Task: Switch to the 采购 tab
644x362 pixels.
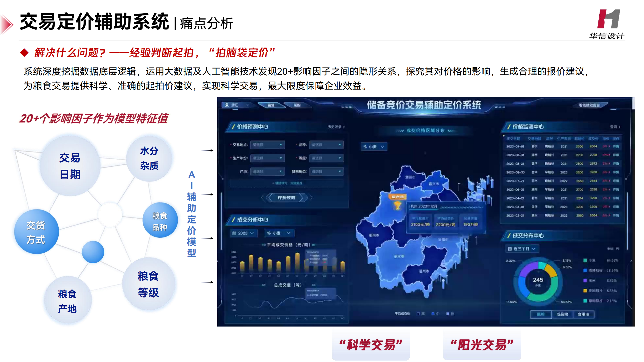Action: click(297, 105)
